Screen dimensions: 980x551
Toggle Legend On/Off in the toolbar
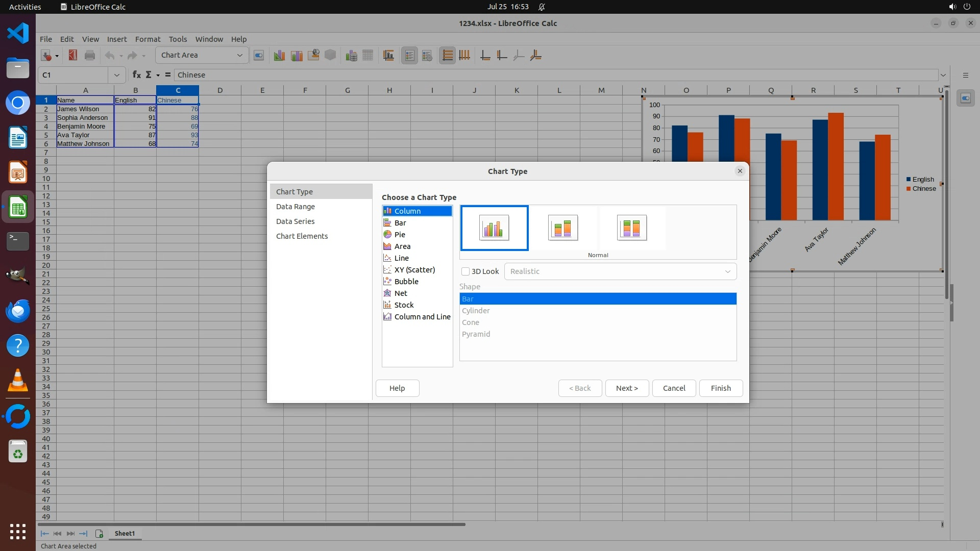pyautogui.click(x=409, y=56)
